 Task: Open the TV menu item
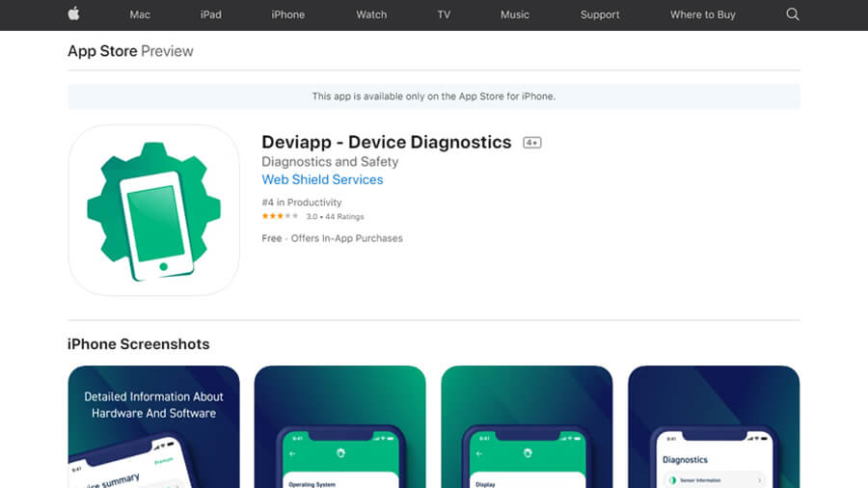(x=444, y=14)
